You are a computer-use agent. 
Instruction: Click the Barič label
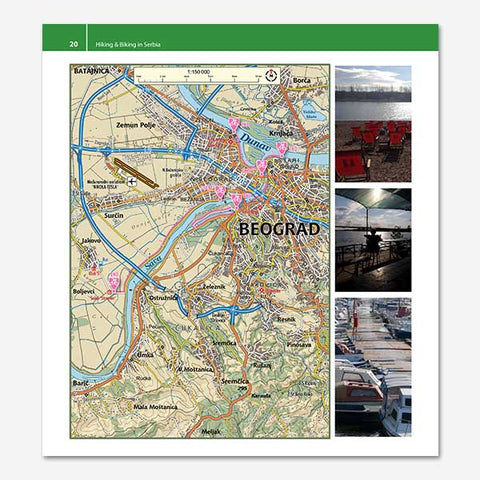pos(81,383)
